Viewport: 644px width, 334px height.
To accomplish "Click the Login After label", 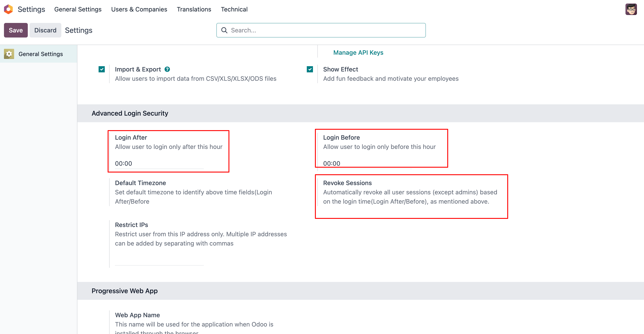I will coord(131,137).
